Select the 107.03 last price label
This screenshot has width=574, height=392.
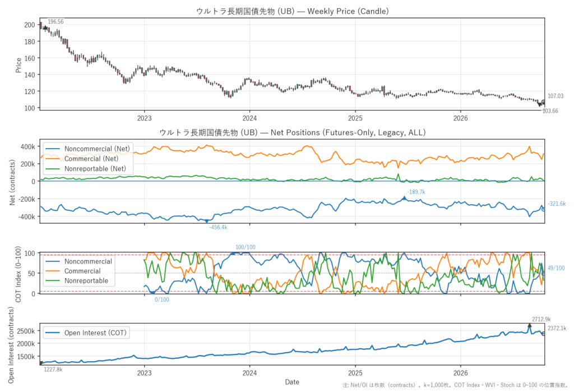(x=556, y=96)
